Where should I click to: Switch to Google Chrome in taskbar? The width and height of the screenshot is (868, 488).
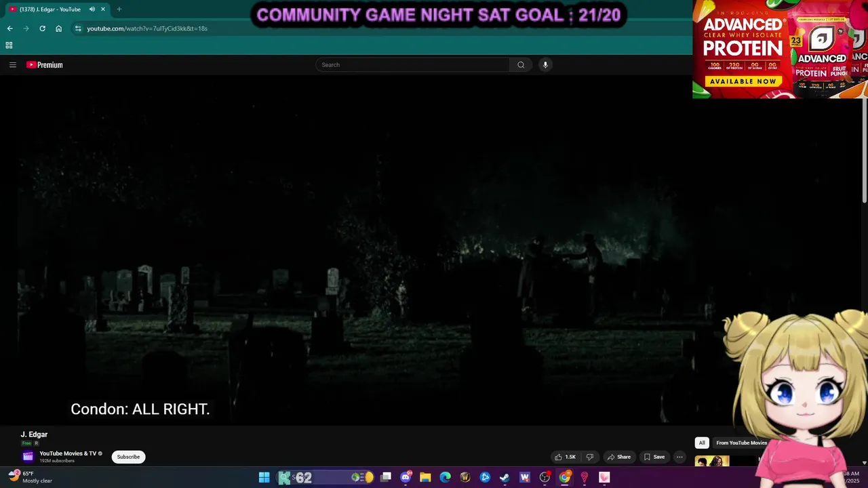pyautogui.click(x=564, y=478)
